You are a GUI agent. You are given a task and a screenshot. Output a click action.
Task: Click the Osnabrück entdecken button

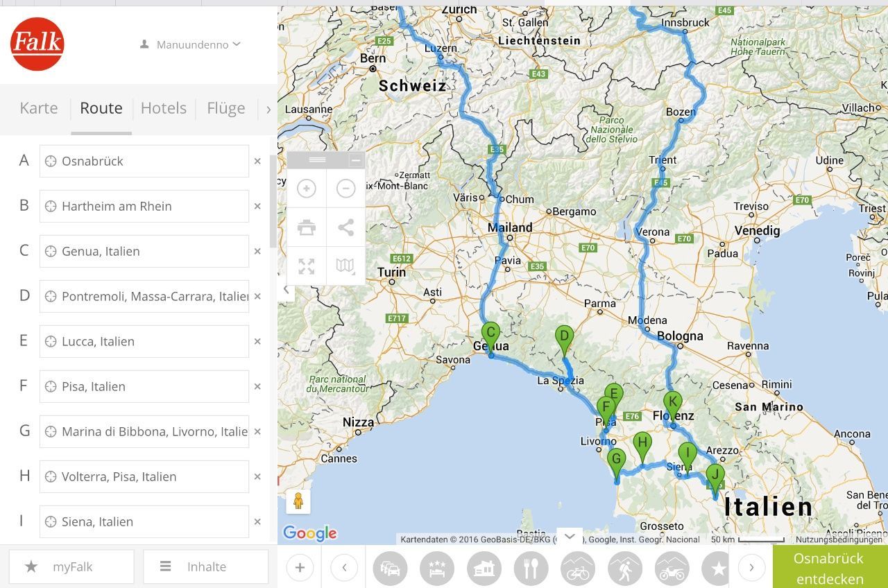[829, 568]
